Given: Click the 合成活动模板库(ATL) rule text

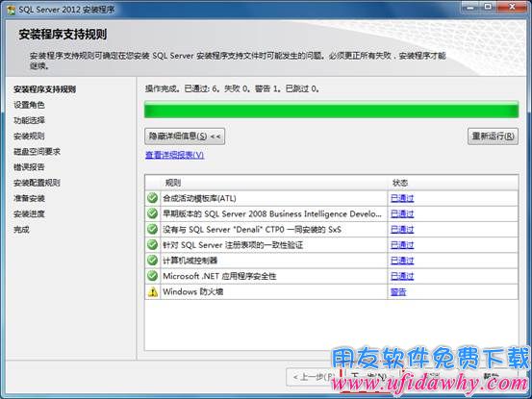Looking at the screenshot, I should click(199, 198).
